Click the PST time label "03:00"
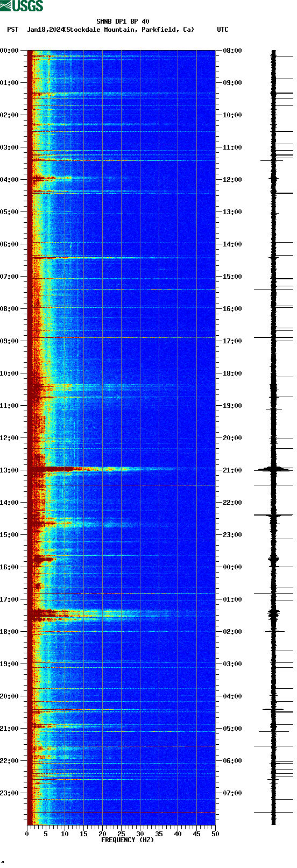 click(x=10, y=147)
